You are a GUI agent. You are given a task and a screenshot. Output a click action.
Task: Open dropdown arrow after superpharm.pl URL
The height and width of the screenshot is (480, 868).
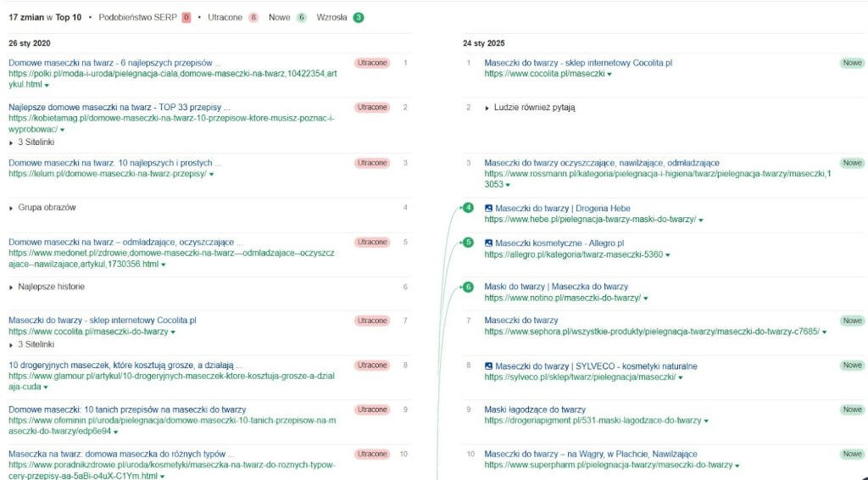(737, 466)
